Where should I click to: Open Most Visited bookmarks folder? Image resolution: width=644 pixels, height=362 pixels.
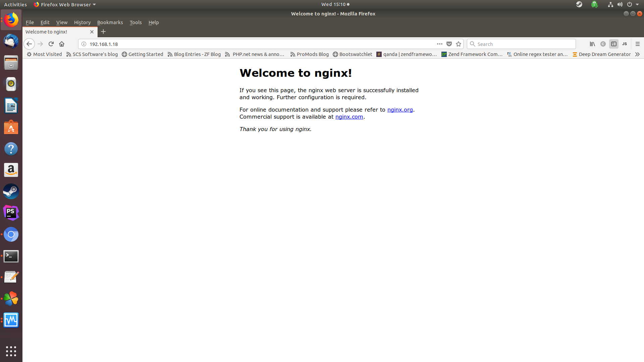pos(44,54)
